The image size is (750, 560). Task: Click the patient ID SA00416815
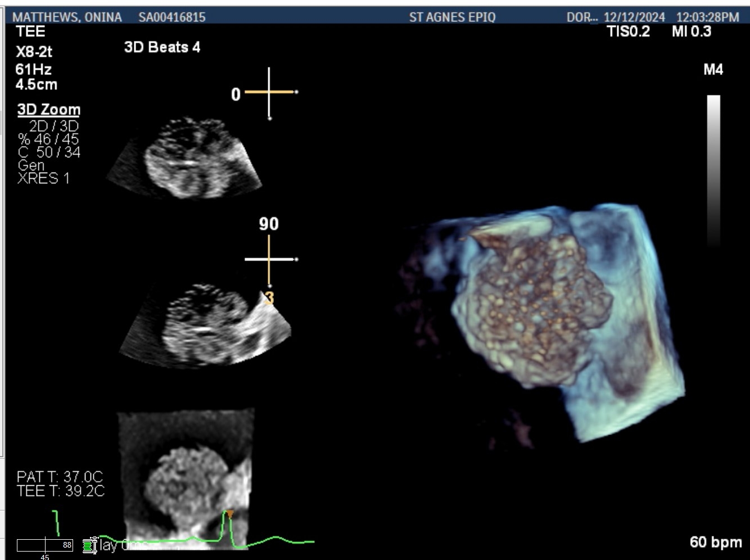(172, 17)
